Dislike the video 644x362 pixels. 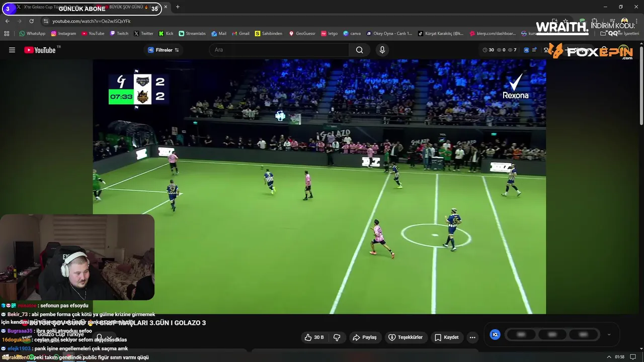337,337
